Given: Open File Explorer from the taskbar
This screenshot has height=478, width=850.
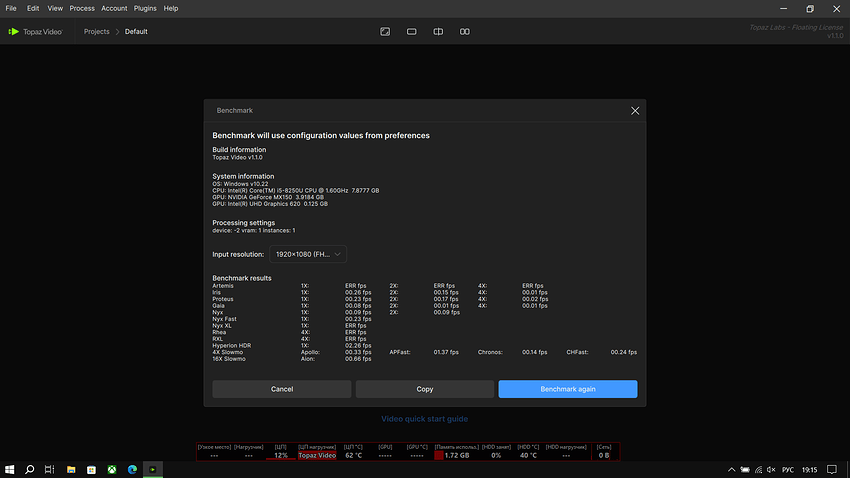Looking at the screenshot, I should 71,468.
